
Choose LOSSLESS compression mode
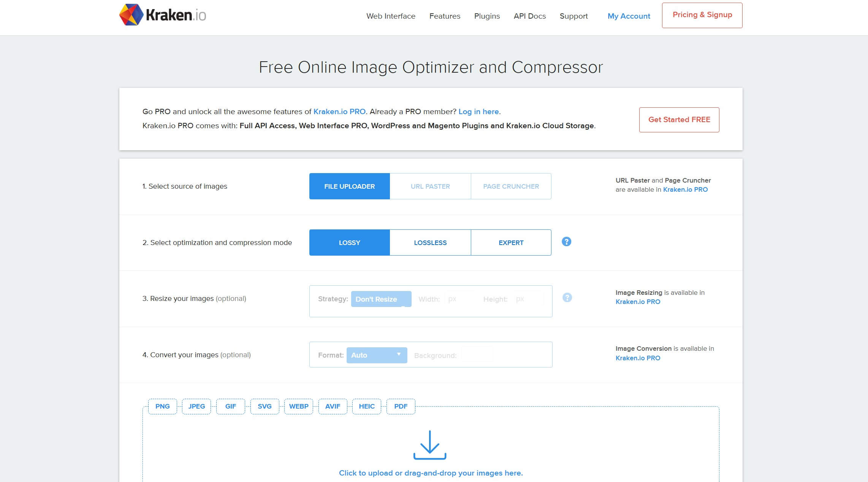430,243
